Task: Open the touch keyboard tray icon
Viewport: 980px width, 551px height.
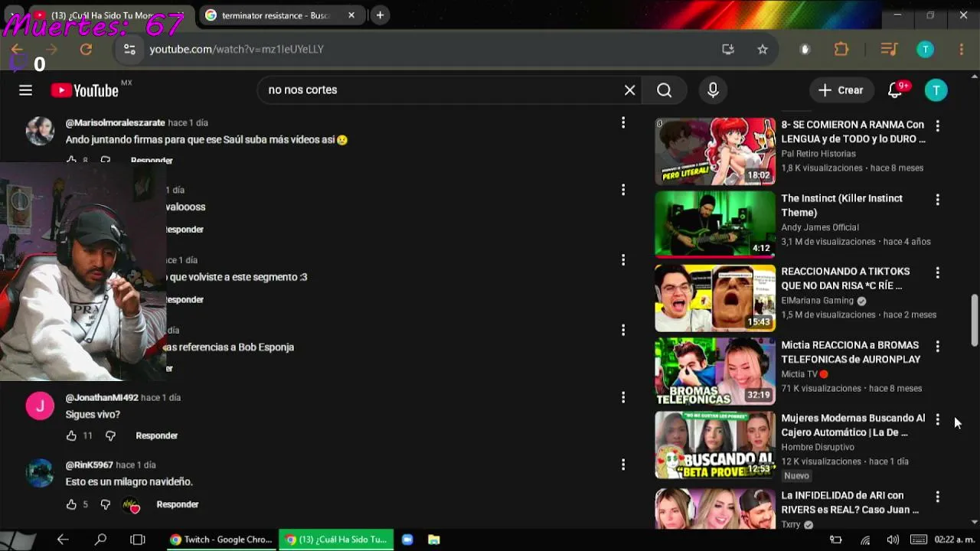Action: click(x=919, y=540)
